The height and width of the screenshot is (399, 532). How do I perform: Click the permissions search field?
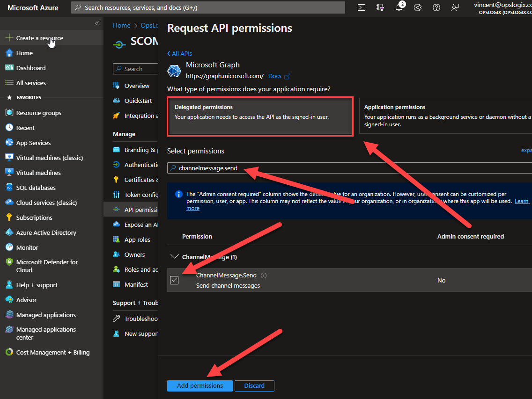click(351, 168)
